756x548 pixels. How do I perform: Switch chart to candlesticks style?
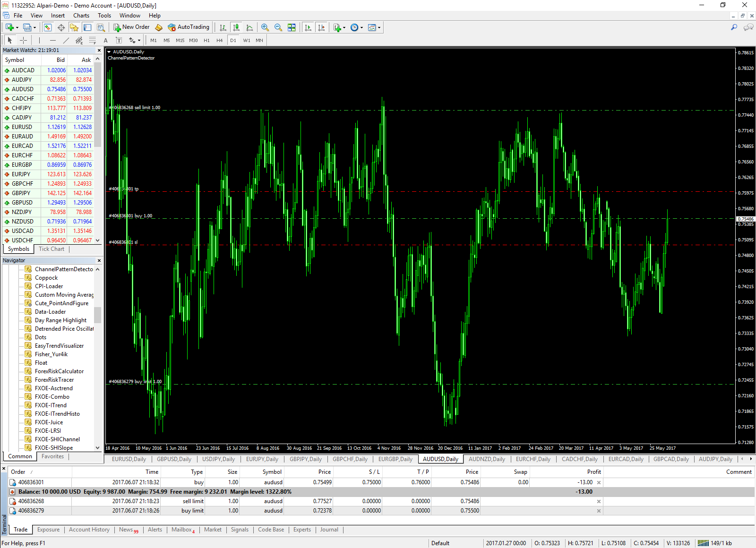click(236, 27)
